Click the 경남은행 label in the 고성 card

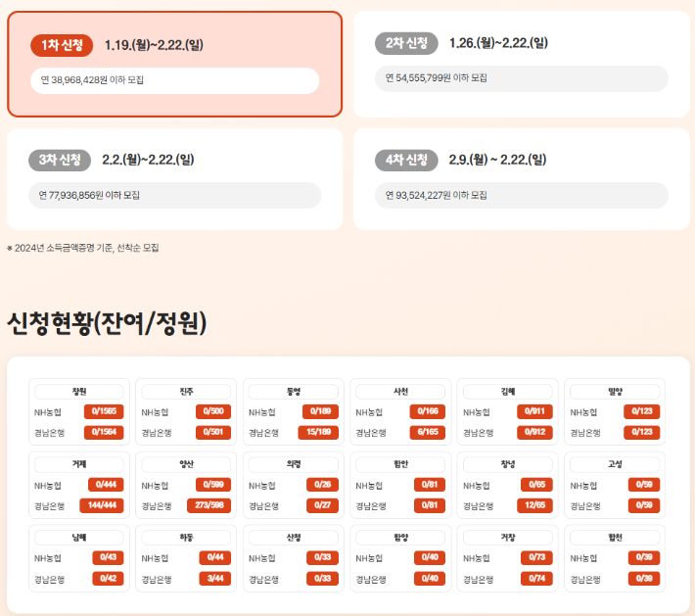[x=585, y=506]
